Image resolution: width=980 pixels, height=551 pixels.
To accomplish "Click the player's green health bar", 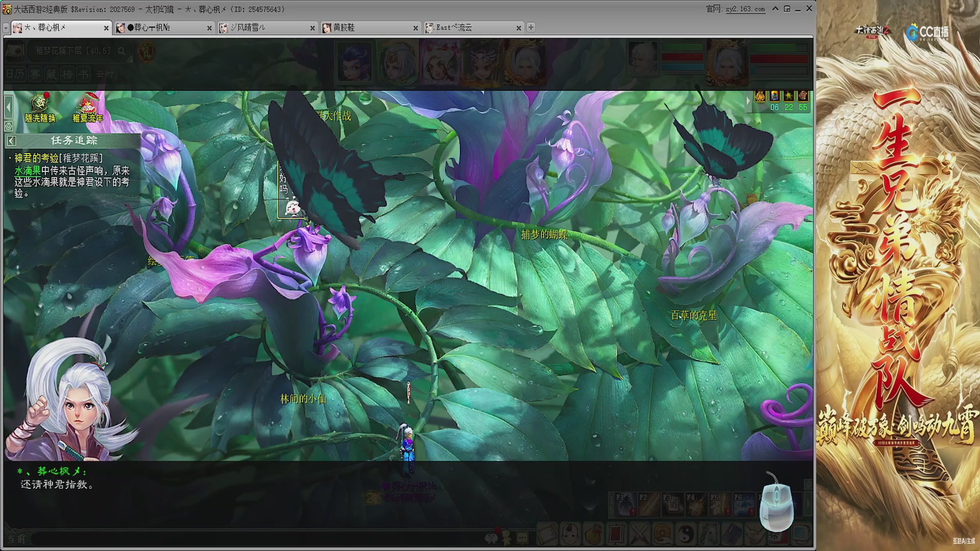I will 779,47.
